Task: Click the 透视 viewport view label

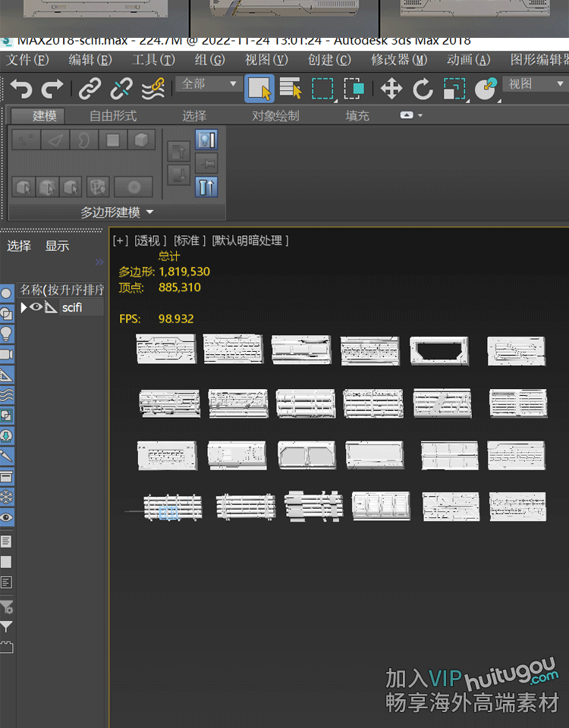Action: [150, 240]
